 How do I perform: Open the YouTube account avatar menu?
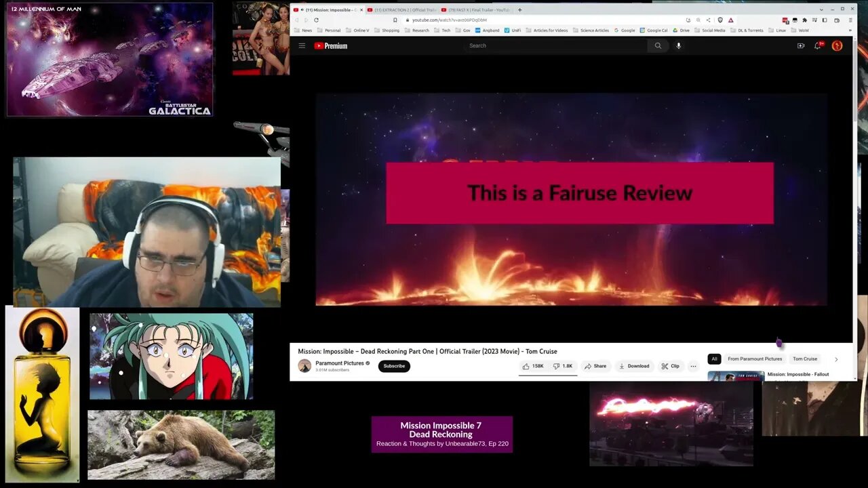tap(837, 45)
